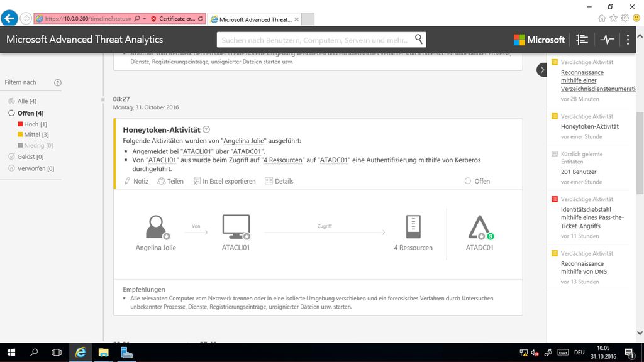Open the Favorites star icon

613,18
